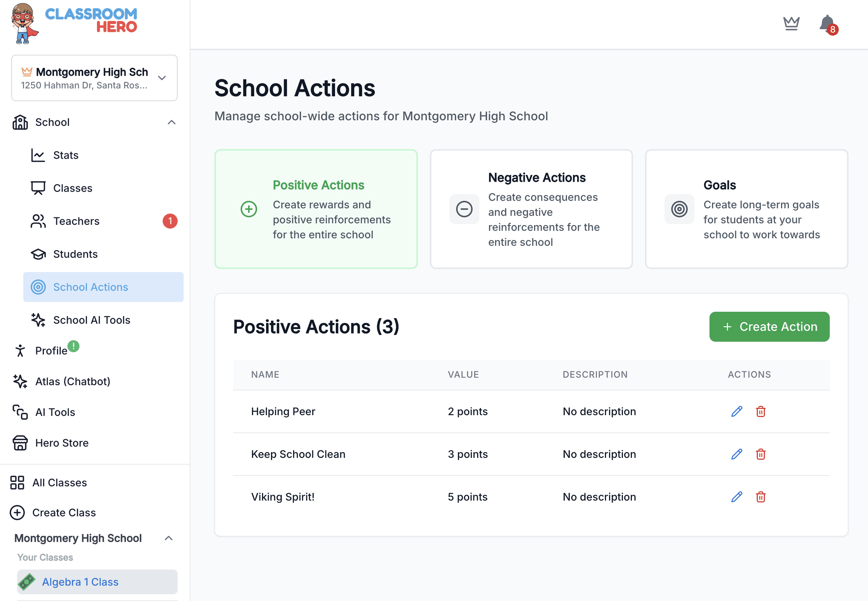The height and width of the screenshot is (601, 868).
Task: Click Create Class in the sidebar
Action: 64,513
